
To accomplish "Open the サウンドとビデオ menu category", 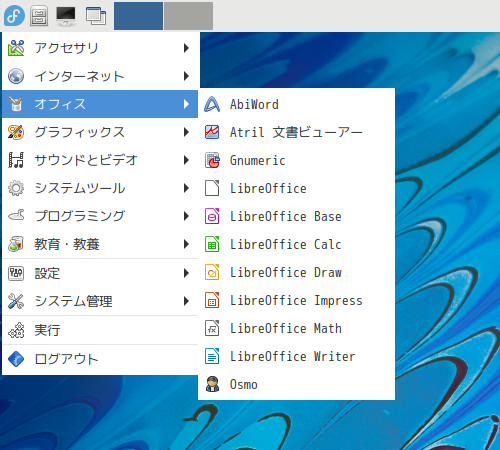I will click(x=100, y=160).
